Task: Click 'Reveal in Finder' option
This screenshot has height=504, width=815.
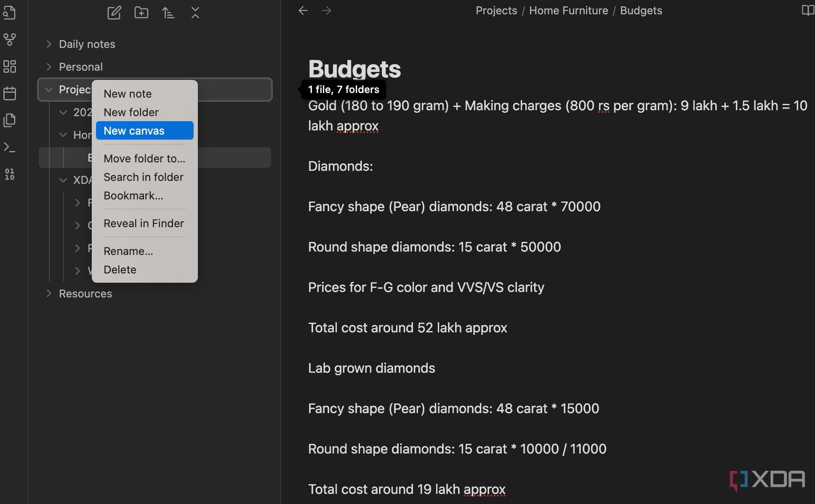Action: 144,223
